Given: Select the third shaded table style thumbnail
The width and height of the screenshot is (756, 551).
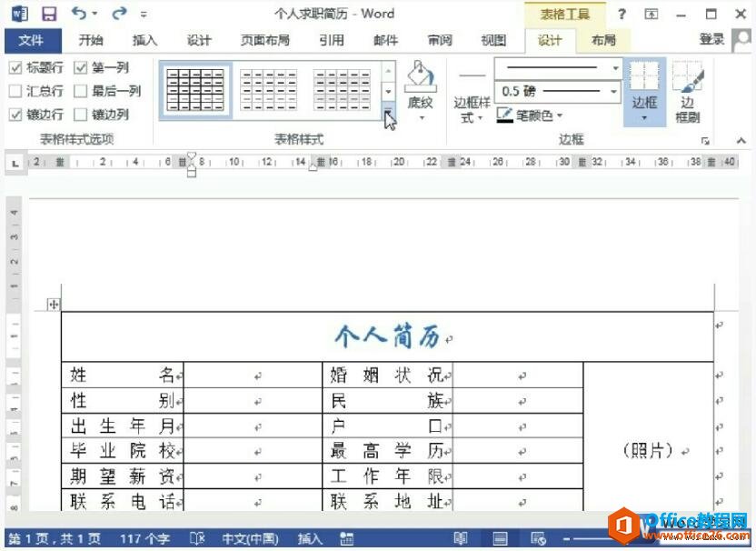Looking at the screenshot, I should point(342,90).
